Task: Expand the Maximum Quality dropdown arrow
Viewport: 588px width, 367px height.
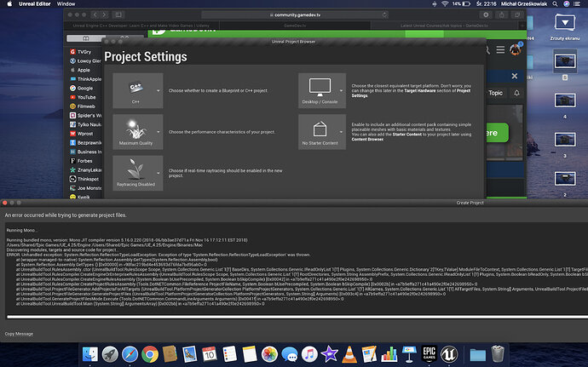Action: 159,132
